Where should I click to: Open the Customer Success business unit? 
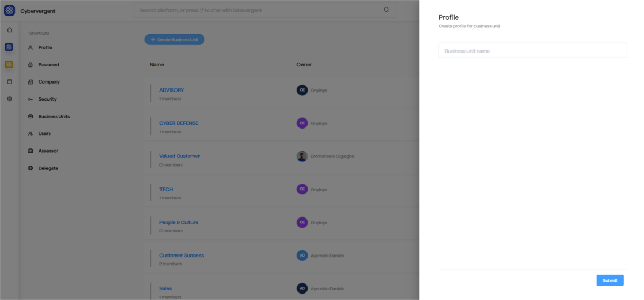click(181, 256)
